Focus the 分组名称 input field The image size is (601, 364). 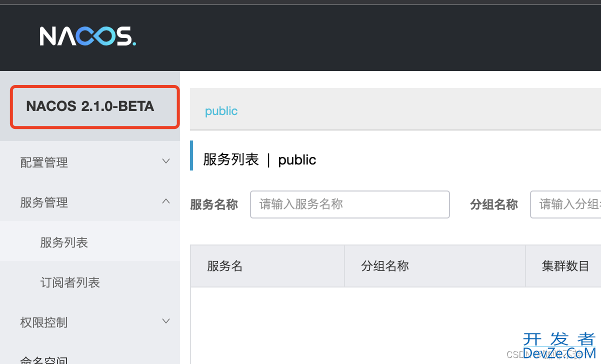point(565,204)
